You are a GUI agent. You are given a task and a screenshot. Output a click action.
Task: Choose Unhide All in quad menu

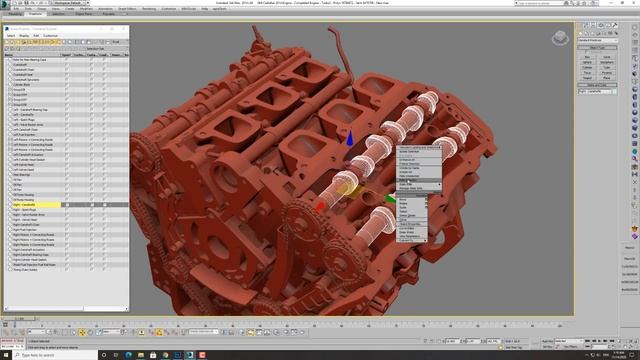[x=419, y=172]
